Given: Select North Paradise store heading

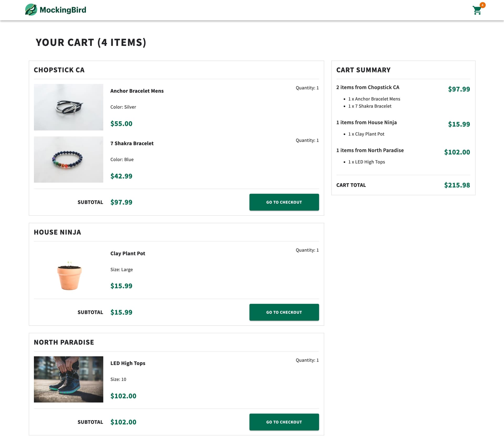Looking at the screenshot, I should tap(64, 342).
